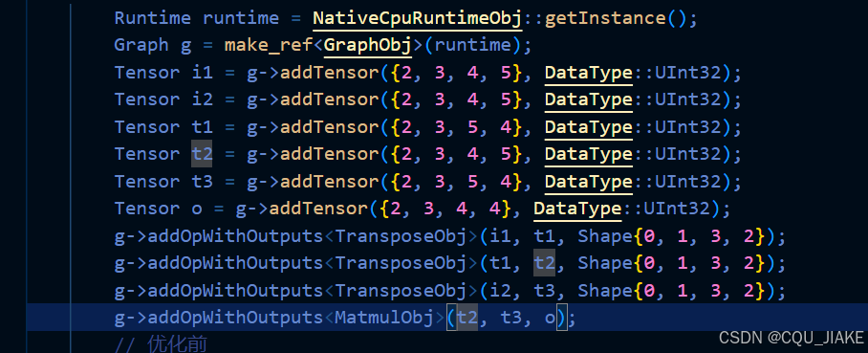Click addTensor on the Tensor t1 line
The height and width of the screenshot is (353, 868).
[x=330, y=127]
